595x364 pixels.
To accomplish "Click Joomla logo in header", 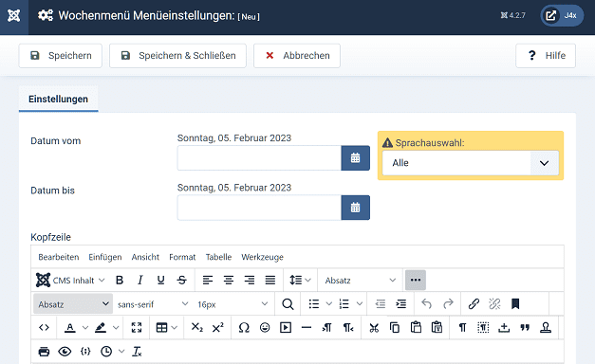I will coord(14,16).
